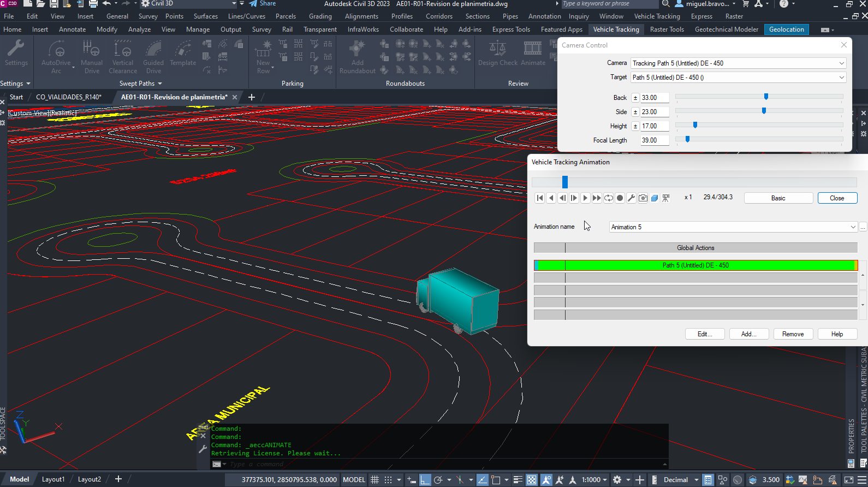This screenshot has height=487, width=868.
Task: Create a New Row of parking
Action: (x=263, y=57)
